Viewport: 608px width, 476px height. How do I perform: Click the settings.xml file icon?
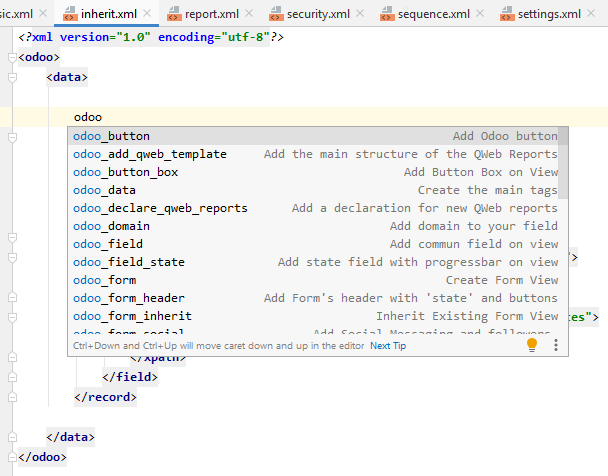507,14
